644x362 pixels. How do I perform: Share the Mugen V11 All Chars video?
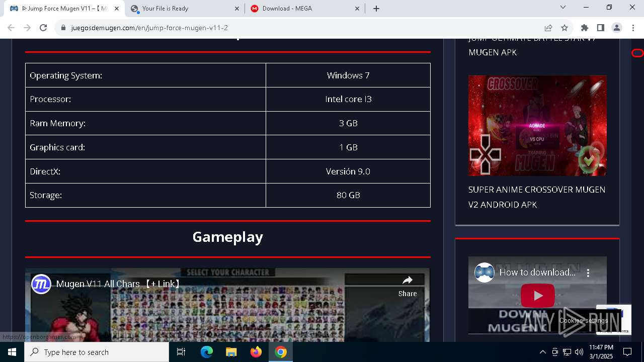(x=408, y=286)
